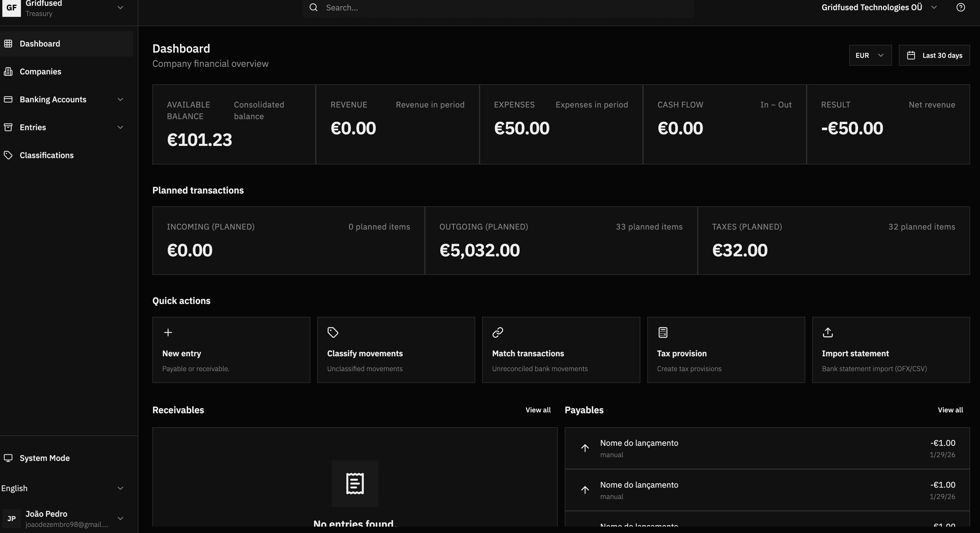The height and width of the screenshot is (533, 980).
Task: Open the help question mark icon
Action: (960, 8)
